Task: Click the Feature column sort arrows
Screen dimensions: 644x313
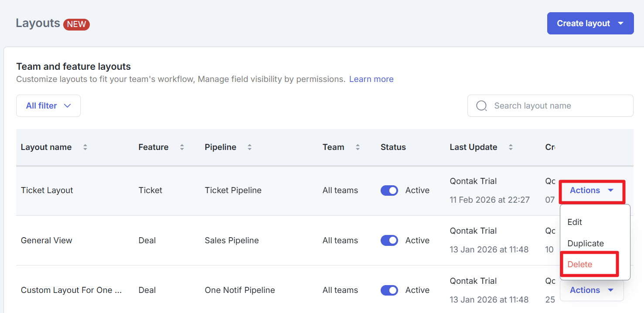Action: (182, 147)
